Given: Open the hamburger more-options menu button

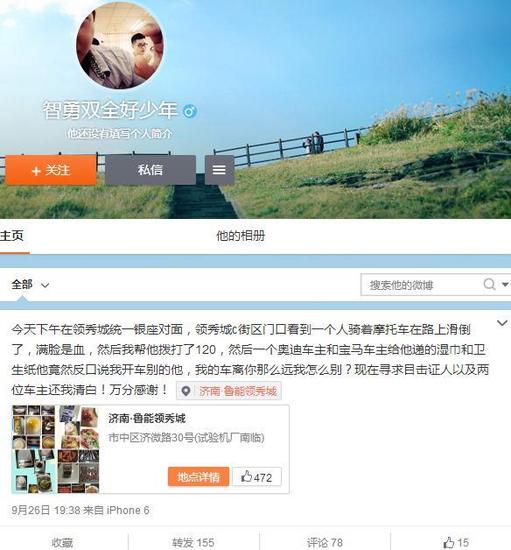Looking at the screenshot, I should pos(219,170).
